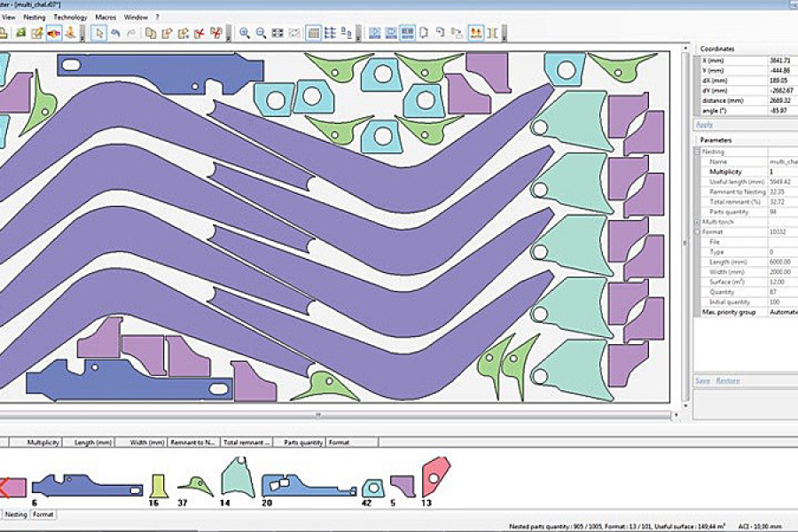Switch to the Nesting bottom tab
This screenshot has width=798, height=532.
coord(16,514)
